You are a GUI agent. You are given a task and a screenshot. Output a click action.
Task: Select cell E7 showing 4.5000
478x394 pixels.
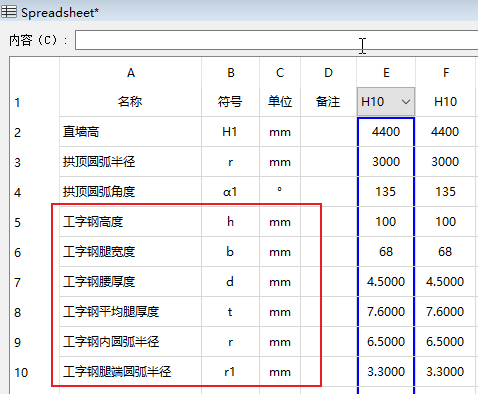[x=386, y=282]
